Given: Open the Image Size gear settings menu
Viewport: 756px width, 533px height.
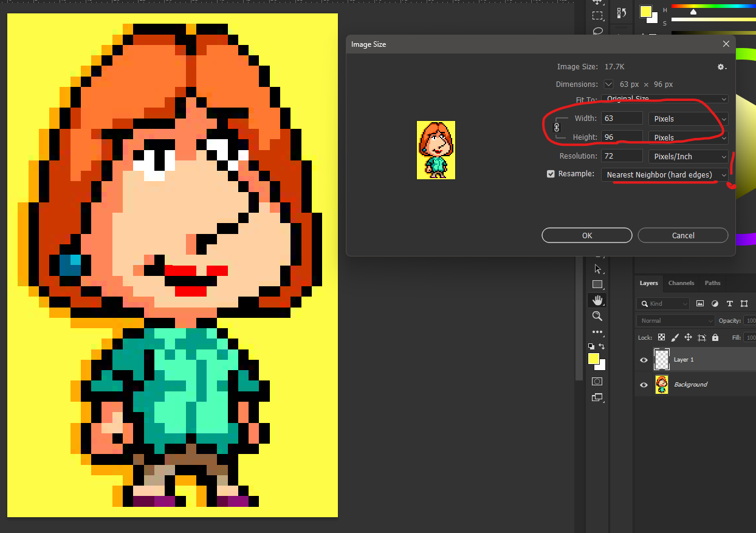Looking at the screenshot, I should pyautogui.click(x=721, y=67).
